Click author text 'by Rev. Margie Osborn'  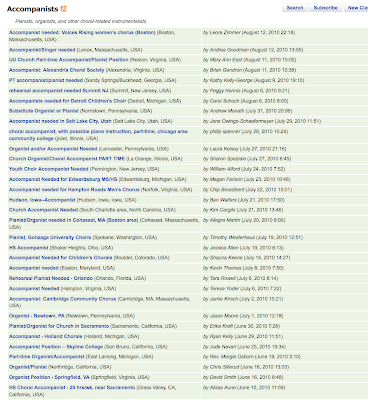click(228, 357)
